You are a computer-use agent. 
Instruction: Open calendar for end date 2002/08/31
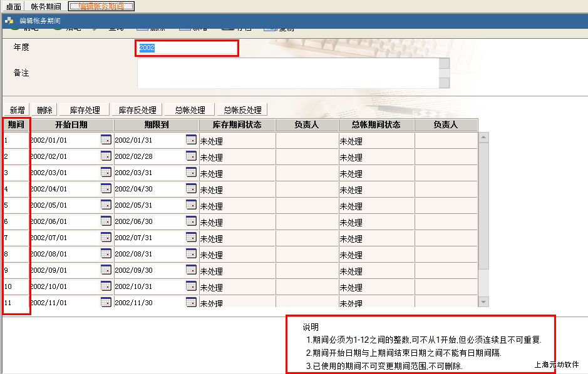191,253
